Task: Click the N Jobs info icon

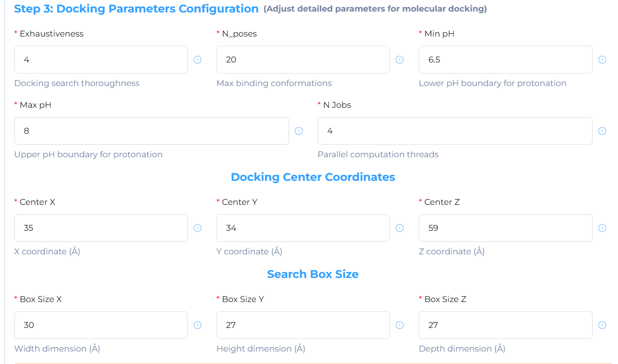Action: click(x=602, y=131)
